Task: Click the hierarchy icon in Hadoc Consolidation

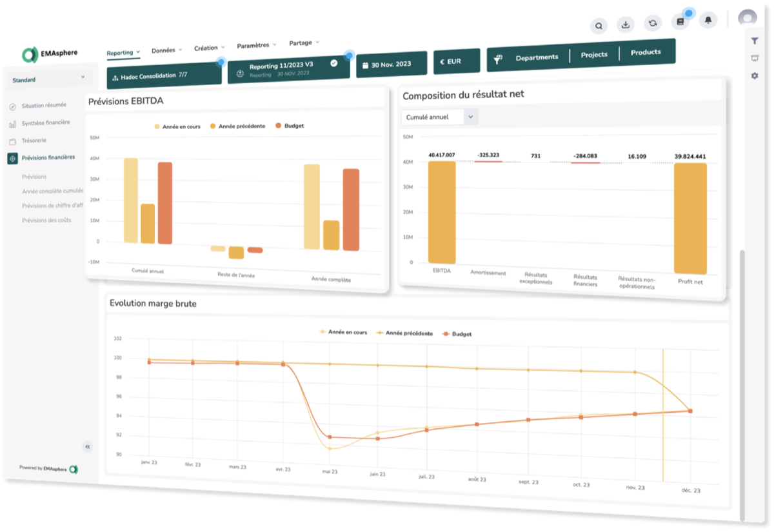Action: [x=115, y=77]
